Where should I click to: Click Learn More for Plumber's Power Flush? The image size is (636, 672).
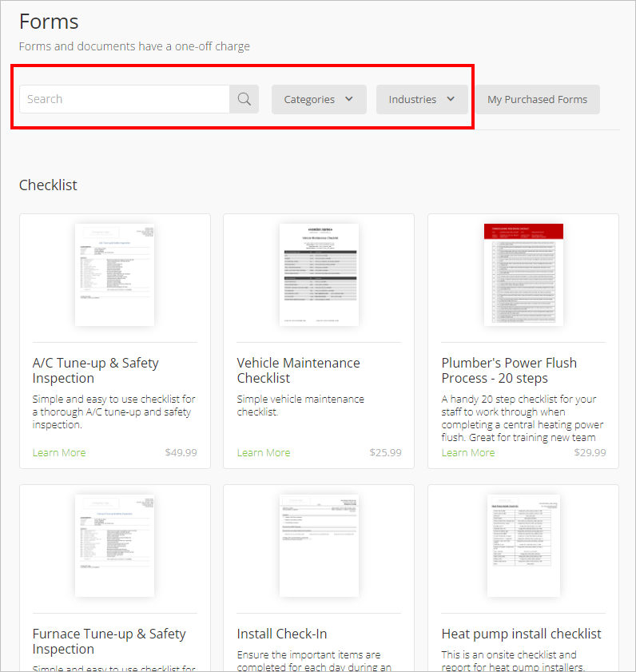pyautogui.click(x=468, y=452)
